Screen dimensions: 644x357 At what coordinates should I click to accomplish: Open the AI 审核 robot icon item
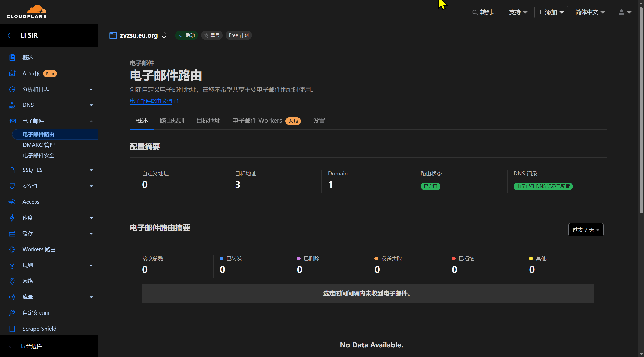(12, 74)
